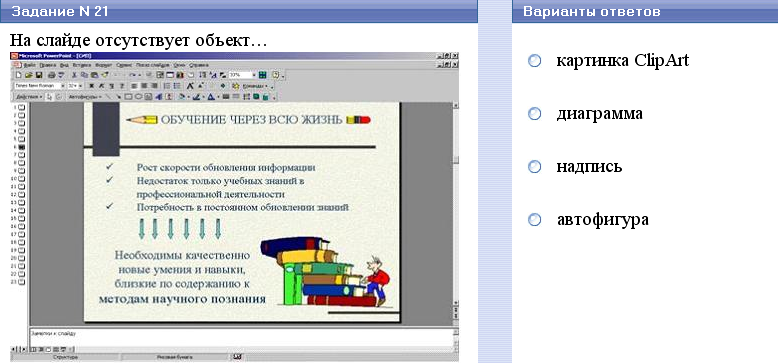
Task: Click the Format Painter brush icon
Action: pyautogui.click(x=105, y=75)
